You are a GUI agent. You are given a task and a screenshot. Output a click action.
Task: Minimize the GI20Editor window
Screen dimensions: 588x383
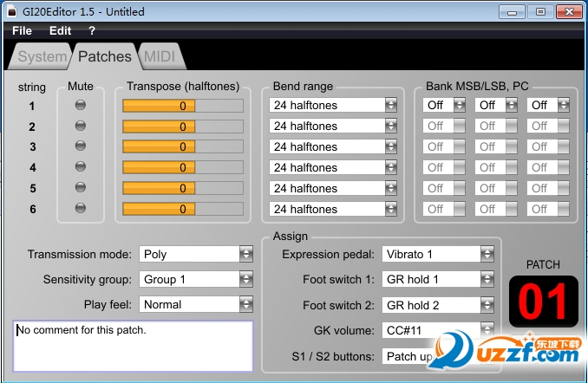512,12
